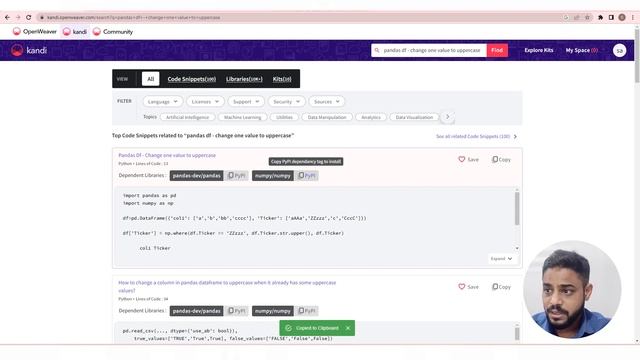Open the Sources filter dropdown

(x=327, y=102)
